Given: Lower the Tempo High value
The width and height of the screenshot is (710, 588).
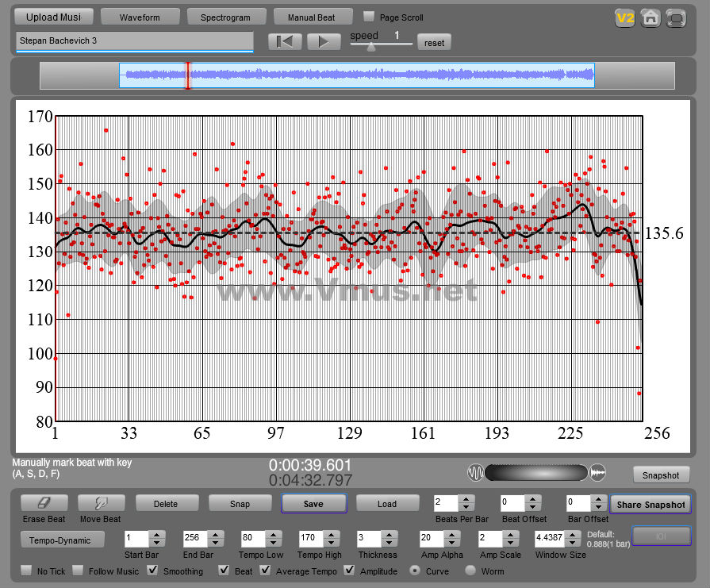Looking at the screenshot, I should coord(332,543).
